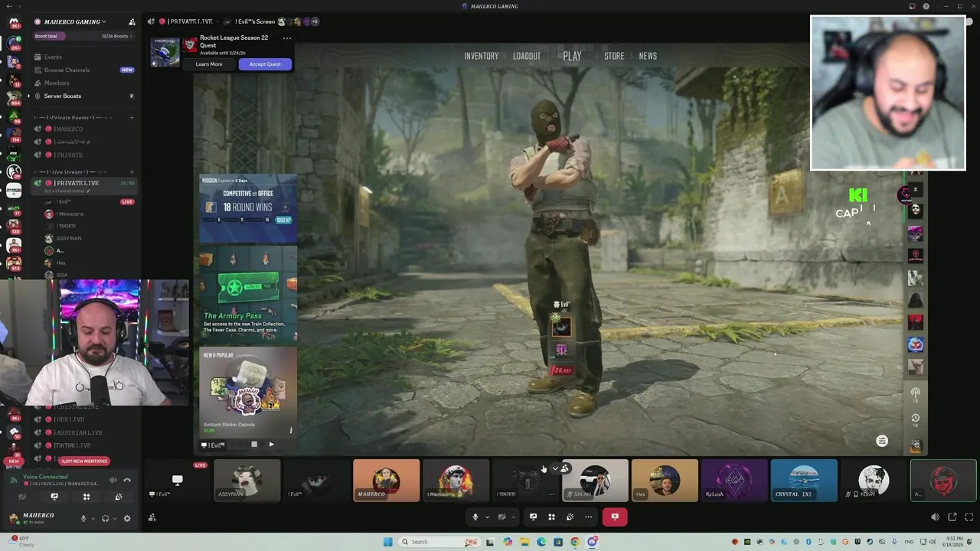Viewport: 980px width, 551px height.
Task: Open Server Boosts entry
Action: tap(84, 96)
